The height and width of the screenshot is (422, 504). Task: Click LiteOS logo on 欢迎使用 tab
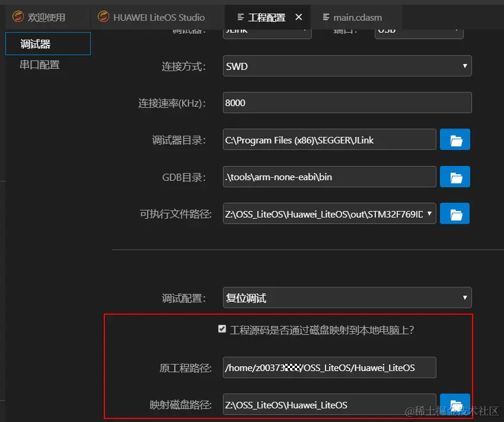point(18,17)
